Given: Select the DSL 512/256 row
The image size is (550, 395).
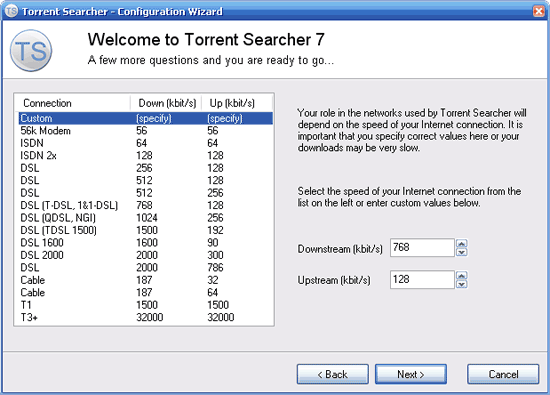Looking at the screenshot, I should 146,193.
